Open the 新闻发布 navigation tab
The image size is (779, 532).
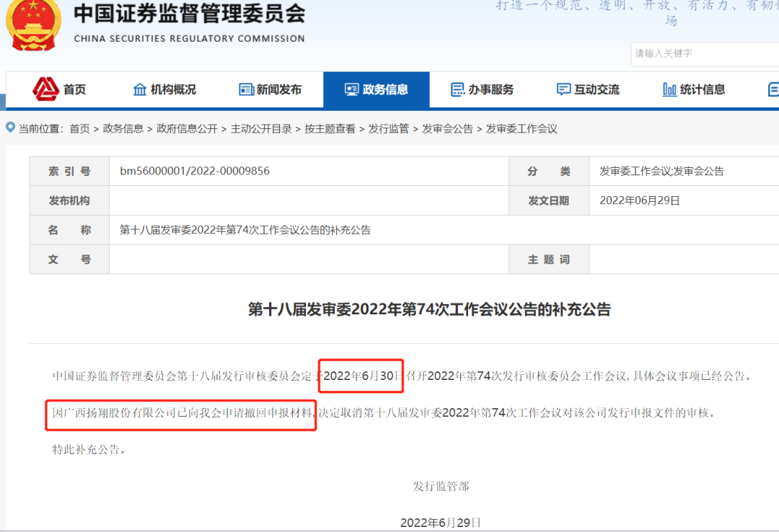tap(270, 89)
